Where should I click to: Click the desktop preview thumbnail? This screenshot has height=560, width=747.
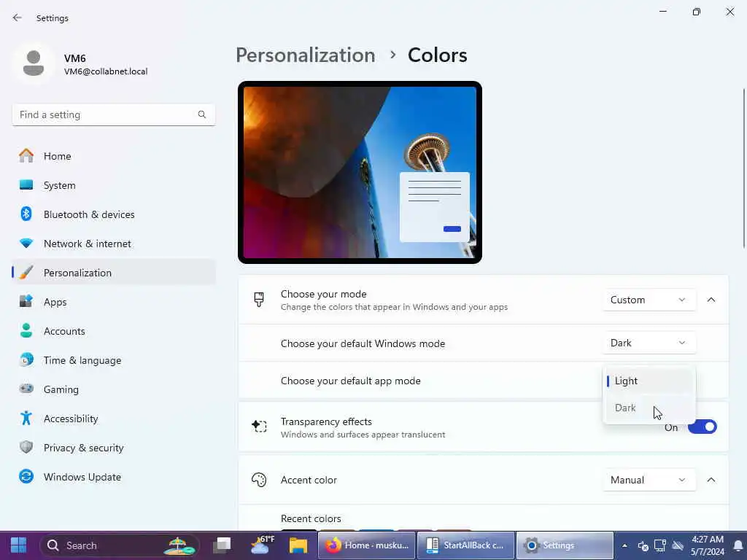tap(360, 172)
